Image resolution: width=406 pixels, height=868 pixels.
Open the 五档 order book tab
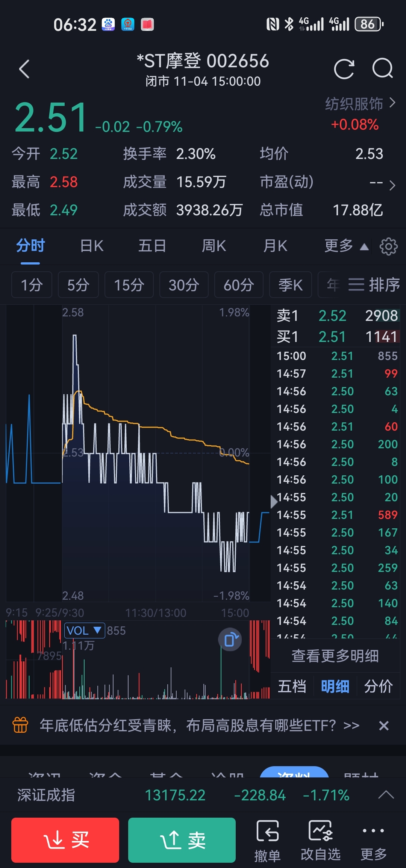click(292, 686)
